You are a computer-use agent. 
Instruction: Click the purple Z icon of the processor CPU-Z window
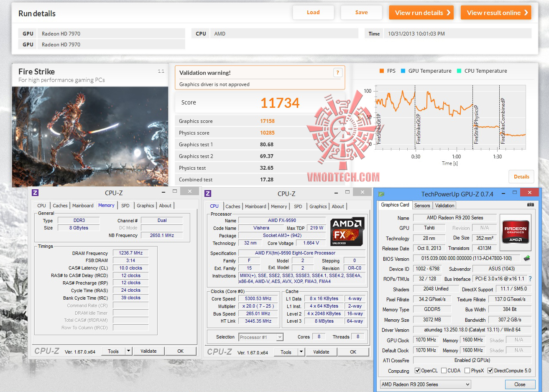pos(208,193)
